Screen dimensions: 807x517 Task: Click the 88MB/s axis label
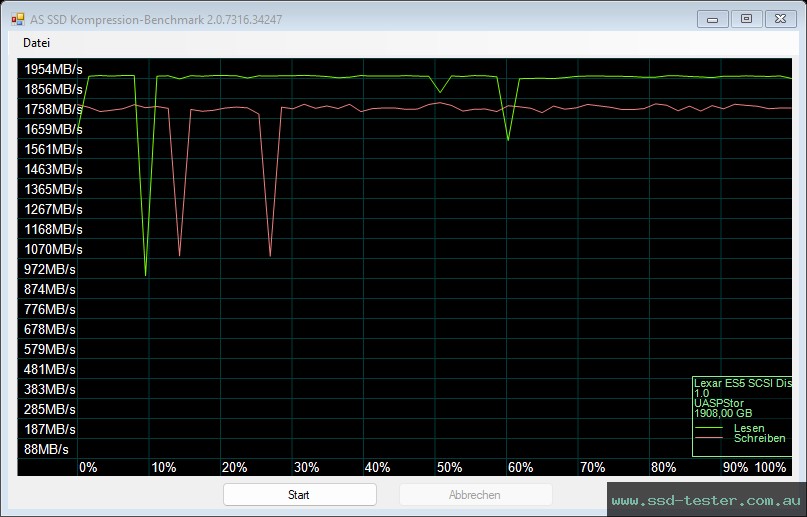tap(46, 450)
